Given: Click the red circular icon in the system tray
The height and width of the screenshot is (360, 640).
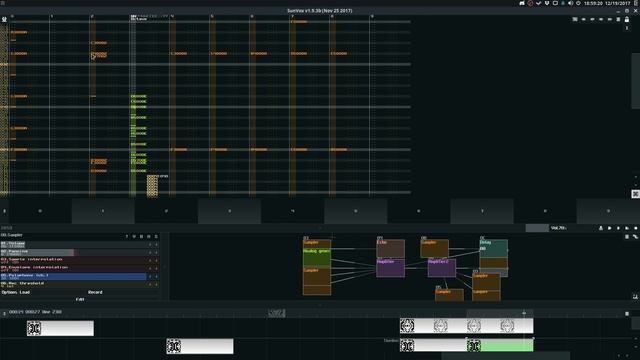Looking at the screenshot, I should point(530,3).
